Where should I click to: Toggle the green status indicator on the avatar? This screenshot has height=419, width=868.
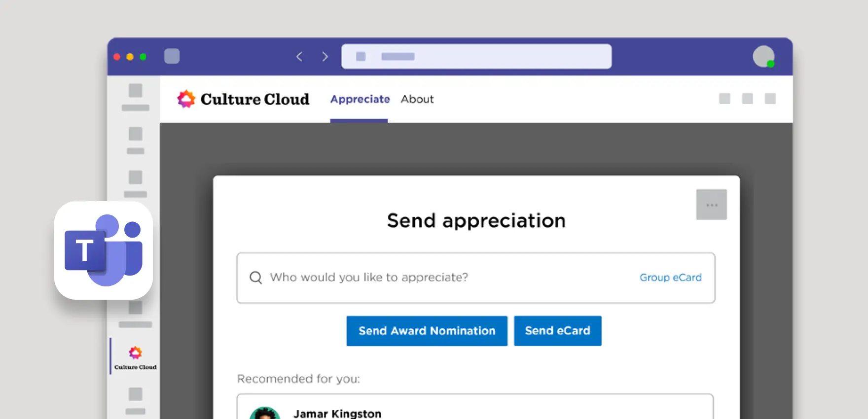[x=770, y=64]
